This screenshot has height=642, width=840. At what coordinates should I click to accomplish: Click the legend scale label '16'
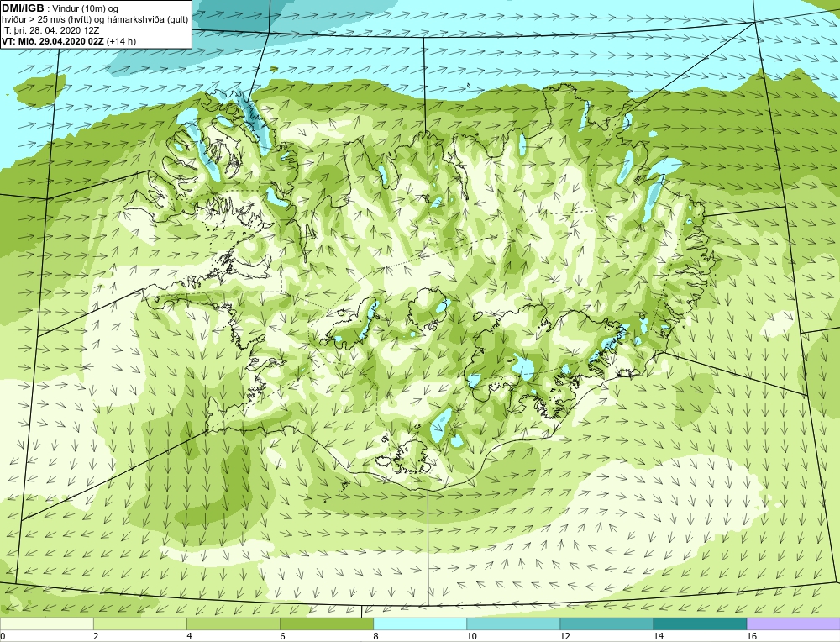(752, 636)
